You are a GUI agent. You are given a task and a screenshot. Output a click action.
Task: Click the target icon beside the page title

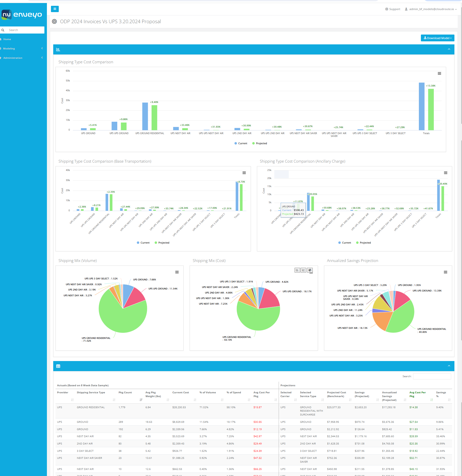[54, 21]
